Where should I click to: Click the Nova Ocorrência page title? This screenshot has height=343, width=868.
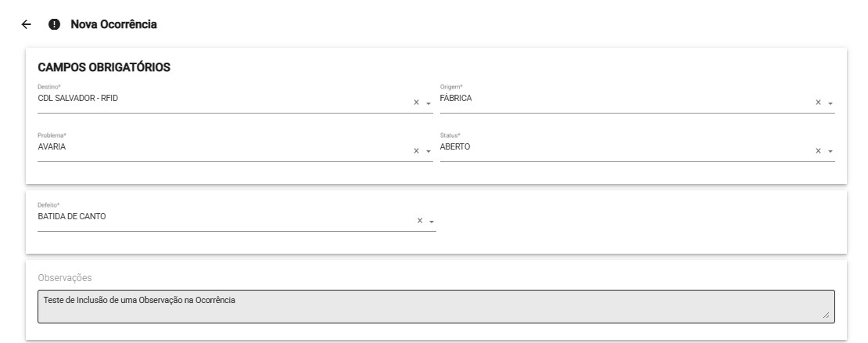(113, 25)
